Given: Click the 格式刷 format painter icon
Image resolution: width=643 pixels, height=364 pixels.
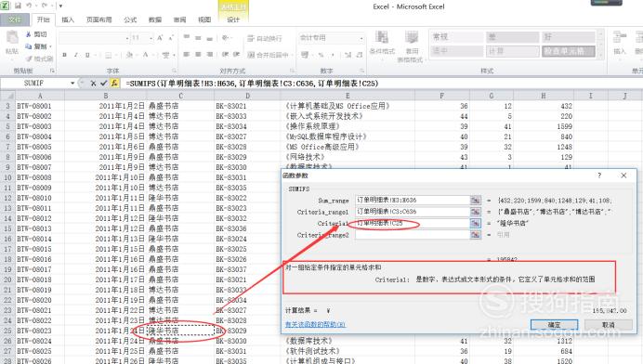Looking at the screenshot, I should coord(28,58).
